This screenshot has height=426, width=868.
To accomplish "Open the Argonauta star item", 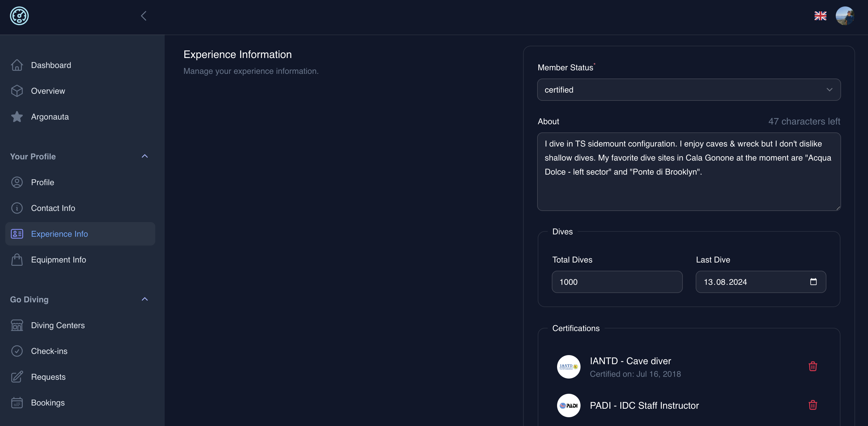I will coord(50,117).
